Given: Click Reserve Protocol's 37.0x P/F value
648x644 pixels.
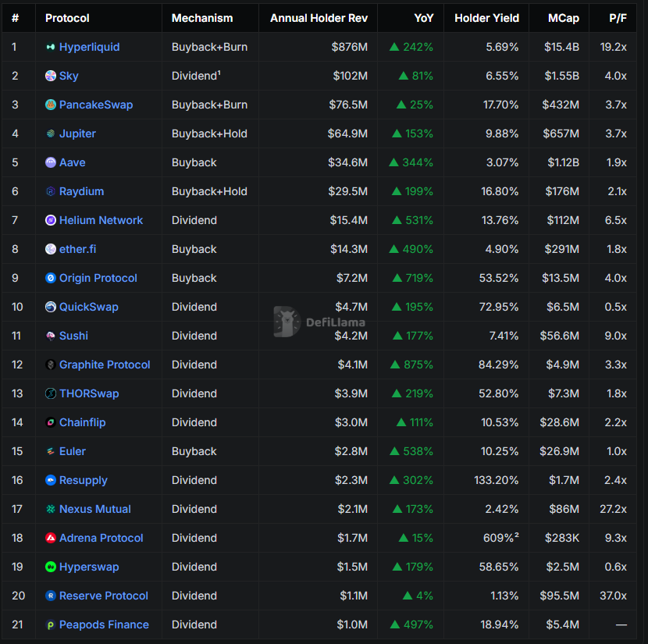Looking at the screenshot, I should point(614,596).
